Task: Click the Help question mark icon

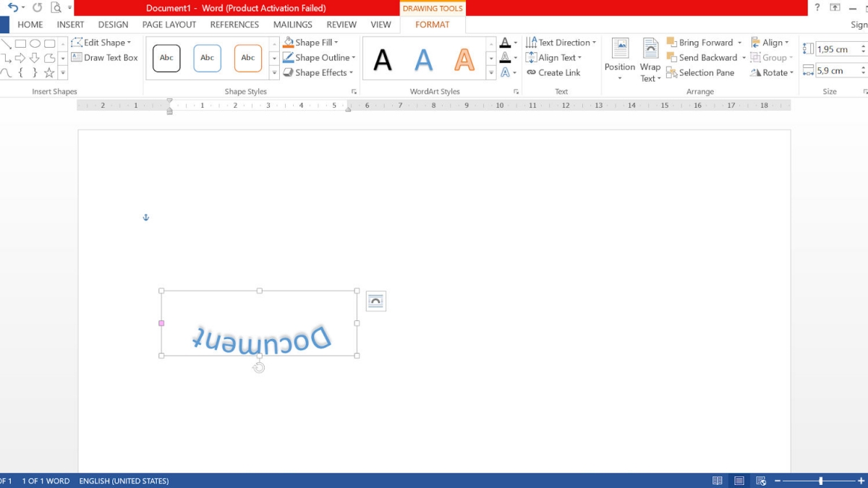Action: (x=817, y=8)
